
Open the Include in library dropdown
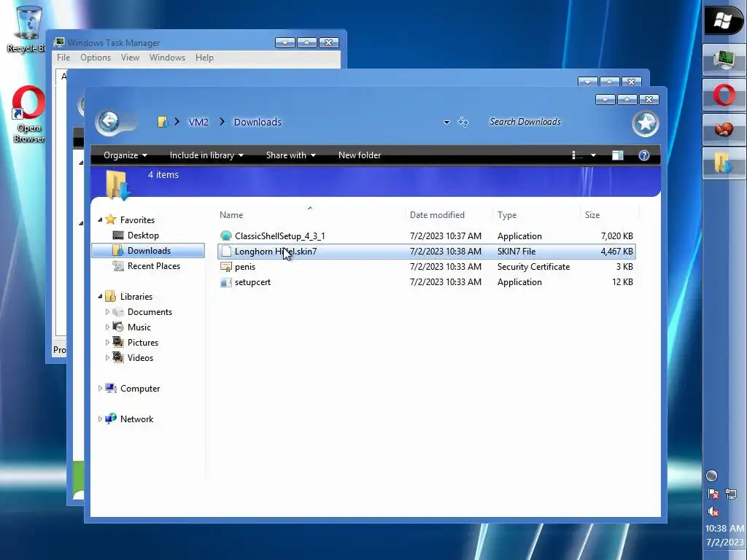pyautogui.click(x=206, y=155)
